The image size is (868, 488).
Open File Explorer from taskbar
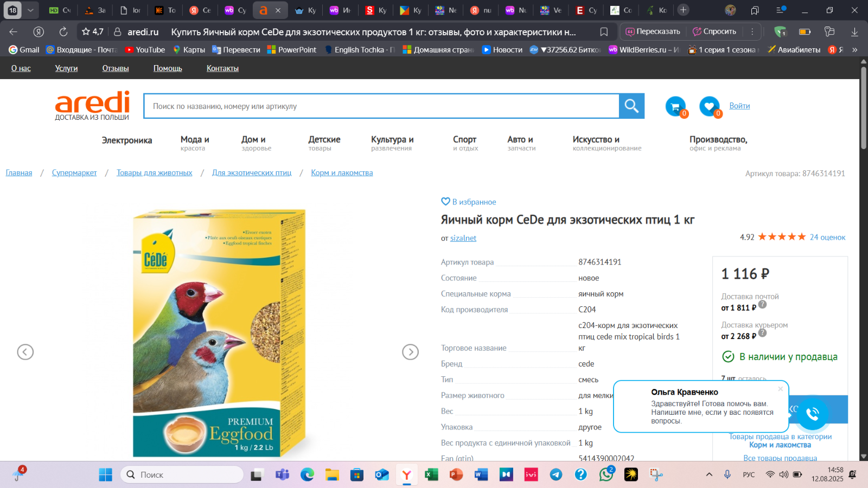tap(332, 474)
